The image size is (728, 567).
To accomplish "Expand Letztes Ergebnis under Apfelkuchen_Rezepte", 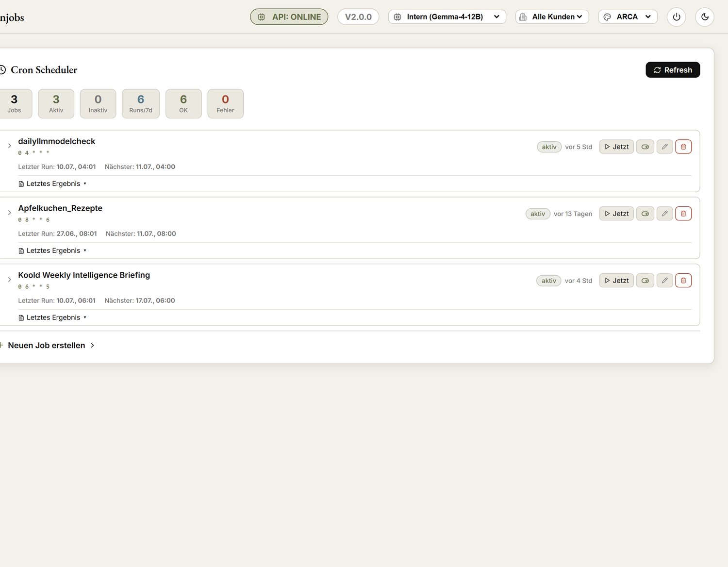I will click(52, 250).
